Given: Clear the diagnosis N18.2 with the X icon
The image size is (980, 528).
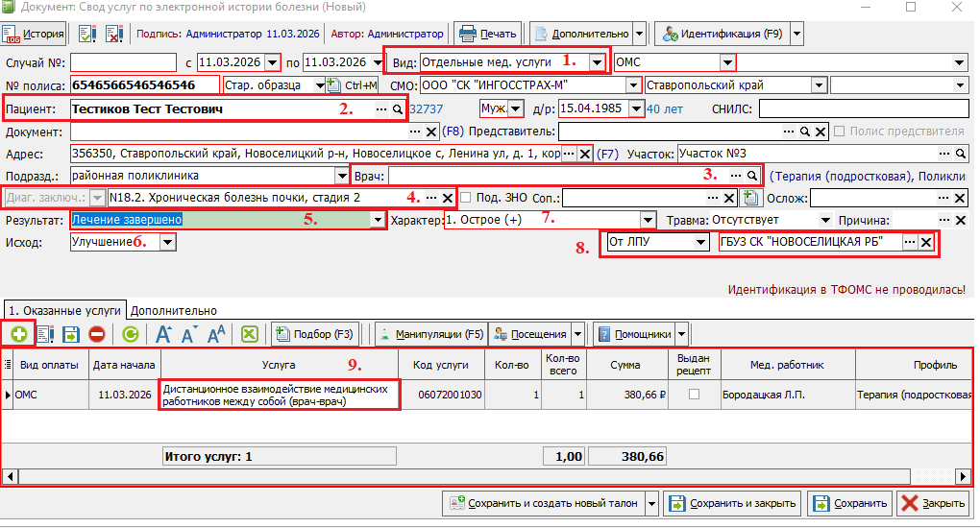Looking at the screenshot, I should pos(447,198).
